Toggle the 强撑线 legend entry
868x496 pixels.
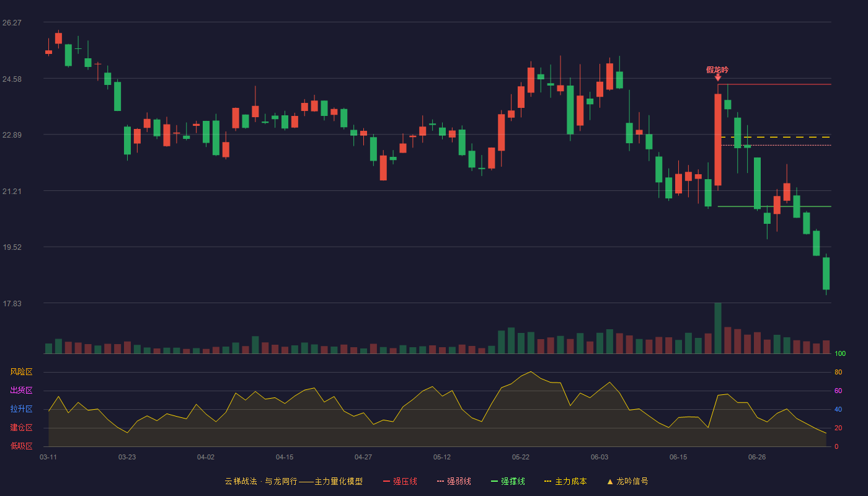click(508, 481)
